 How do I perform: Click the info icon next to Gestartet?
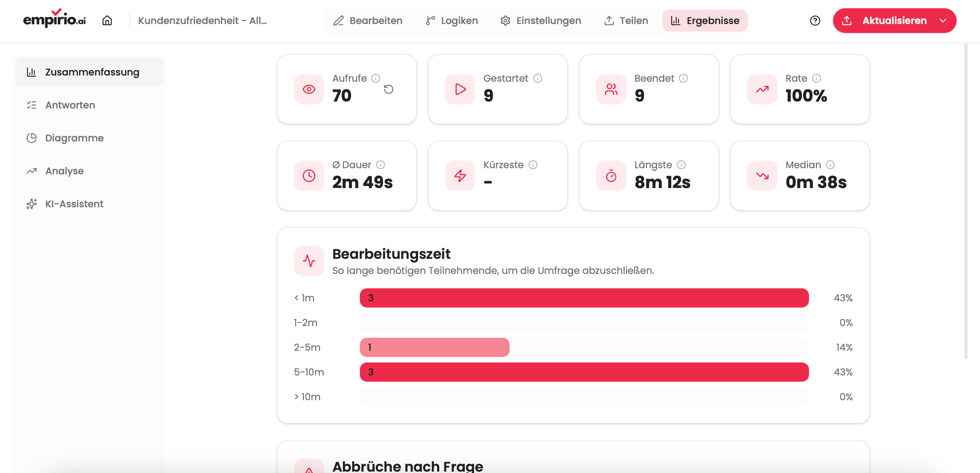click(x=537, y=78)
